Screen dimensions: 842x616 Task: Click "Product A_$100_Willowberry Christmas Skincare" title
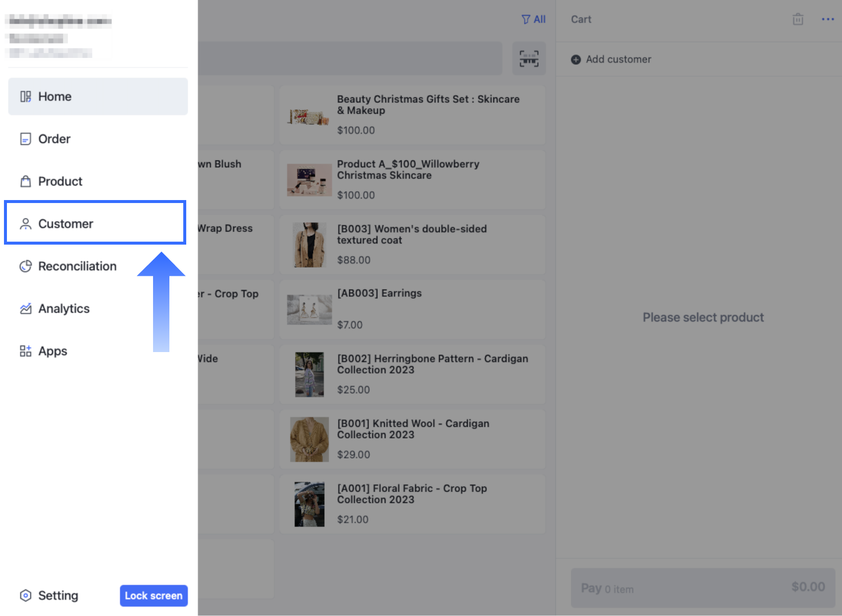click(408, 169)
